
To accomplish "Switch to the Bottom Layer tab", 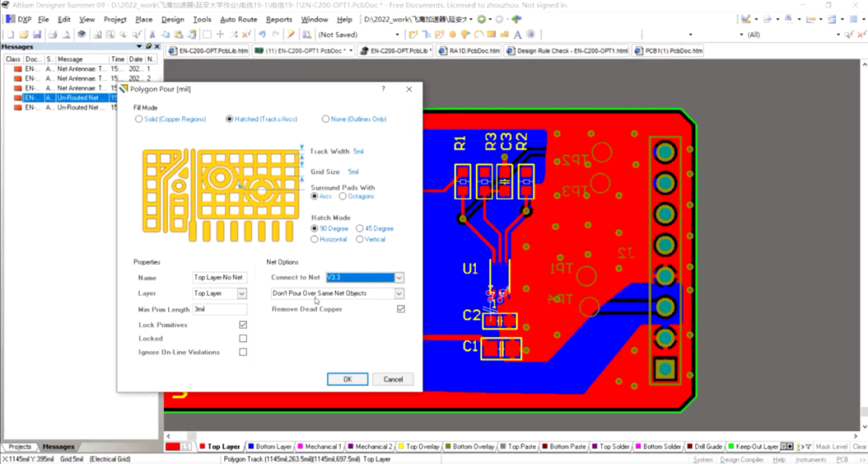I will [270, 446].
